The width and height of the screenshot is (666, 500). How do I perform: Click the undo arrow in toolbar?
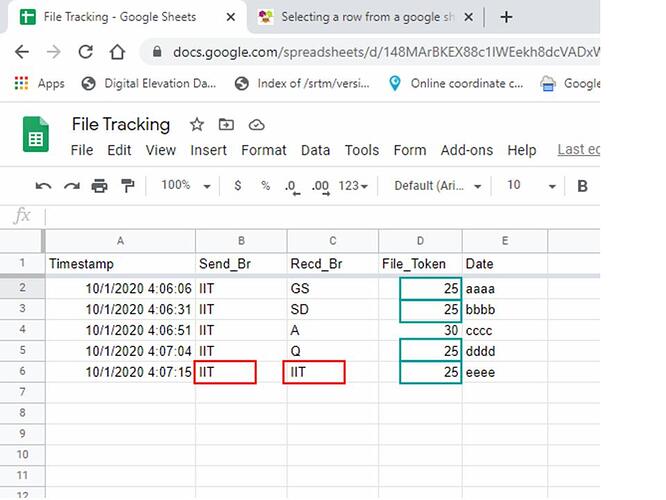pyautogui.click(x=43, y=186)
